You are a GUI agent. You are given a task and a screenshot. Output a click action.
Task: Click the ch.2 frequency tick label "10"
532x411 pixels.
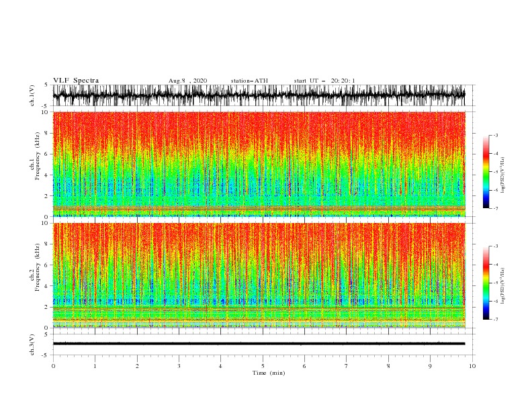pyautogui.click(x=45, y=223)
